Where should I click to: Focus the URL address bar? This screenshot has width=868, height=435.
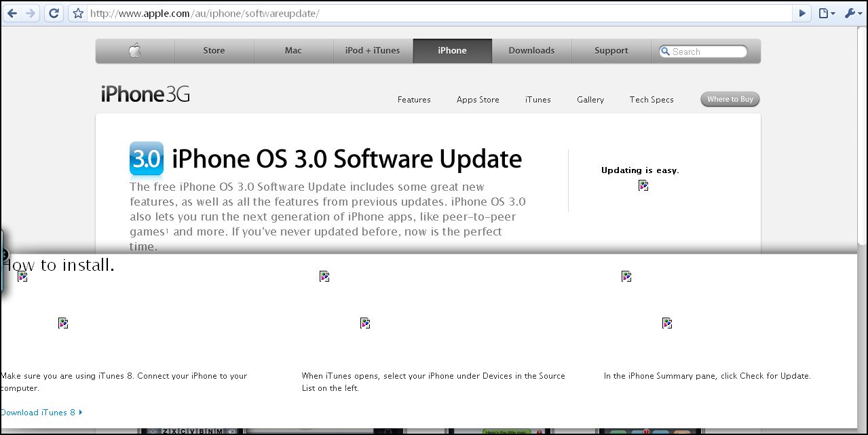point(440,14)
